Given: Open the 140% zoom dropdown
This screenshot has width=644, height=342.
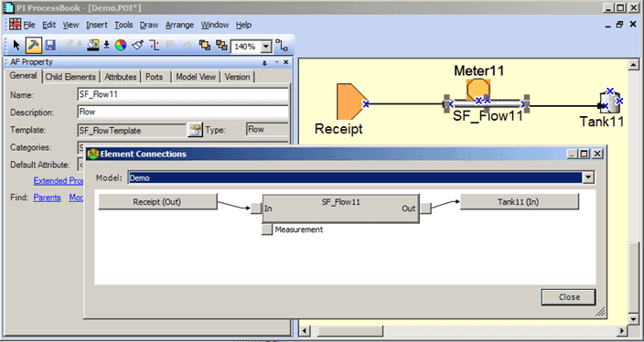Looking at the screenshot, I should click(266, 47).
